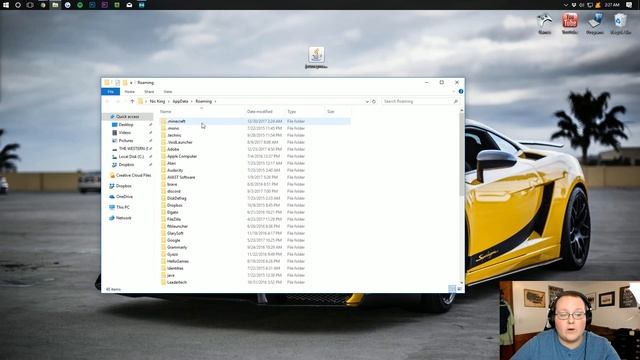This screenshot has width=640, height=360.
Task: Show hidden system tray icons
Action: (x=566, y=5)
